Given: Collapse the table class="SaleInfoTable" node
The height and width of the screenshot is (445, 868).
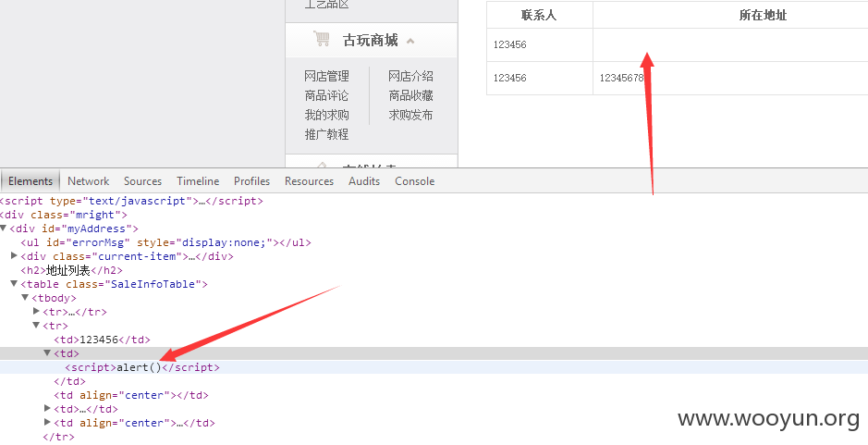Looking at the screenshot, I should [x=15, y=283].
